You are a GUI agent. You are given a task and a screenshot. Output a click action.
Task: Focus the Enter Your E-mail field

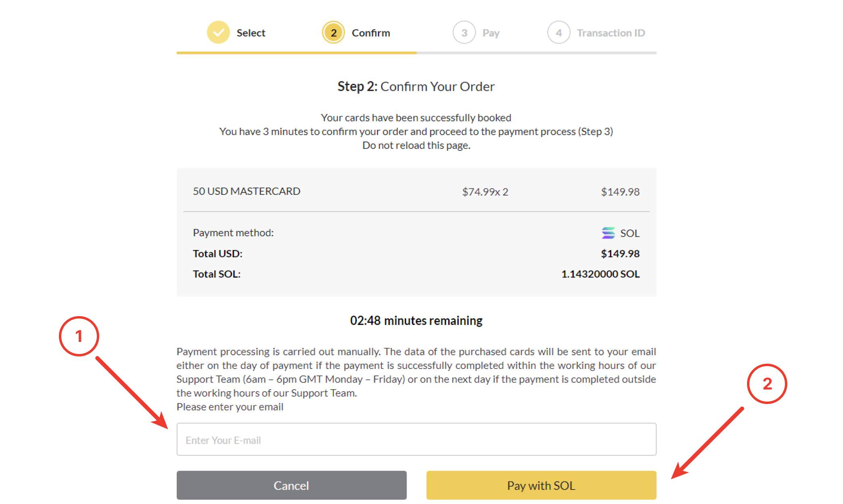click(x=416, y=439)
